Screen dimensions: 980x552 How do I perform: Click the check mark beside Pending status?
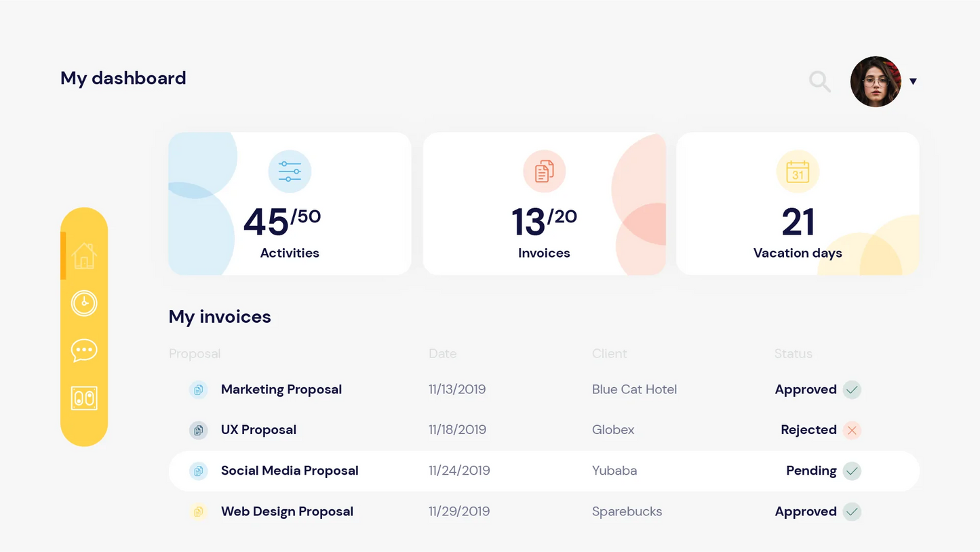point(852,471)
